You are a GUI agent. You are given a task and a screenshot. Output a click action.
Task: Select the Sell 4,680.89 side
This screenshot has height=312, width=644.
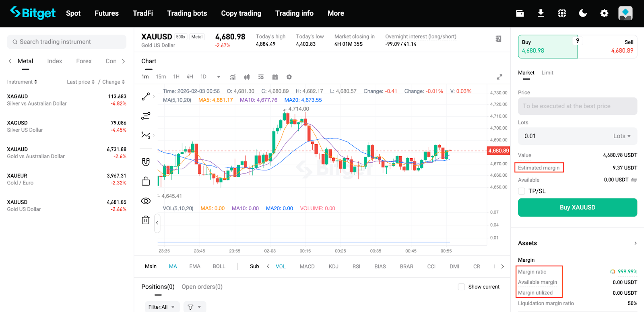[x=607, y=47]
